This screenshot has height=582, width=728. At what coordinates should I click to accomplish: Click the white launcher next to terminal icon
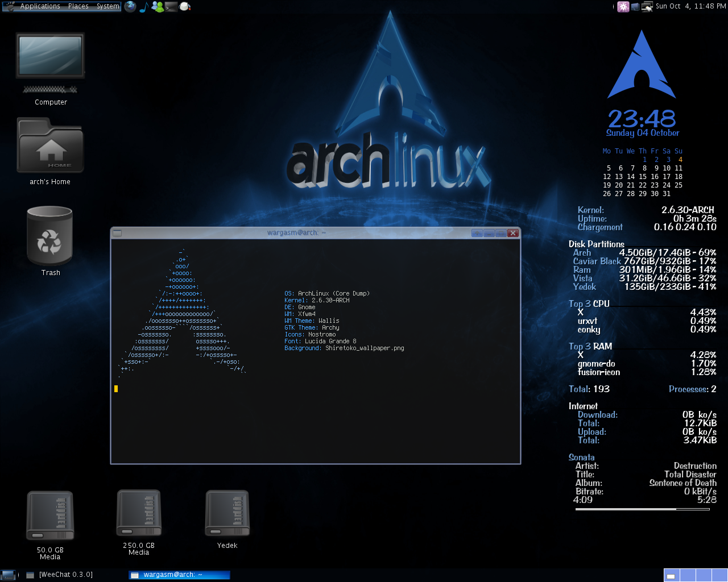point(185,7)
